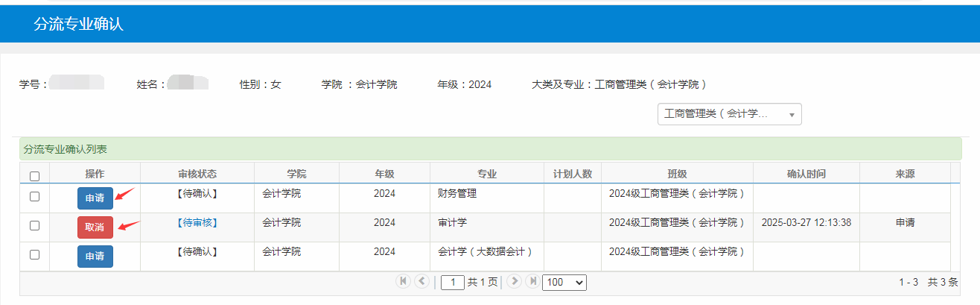Click 申请 button for 财务管理

[x=95, y=198]
